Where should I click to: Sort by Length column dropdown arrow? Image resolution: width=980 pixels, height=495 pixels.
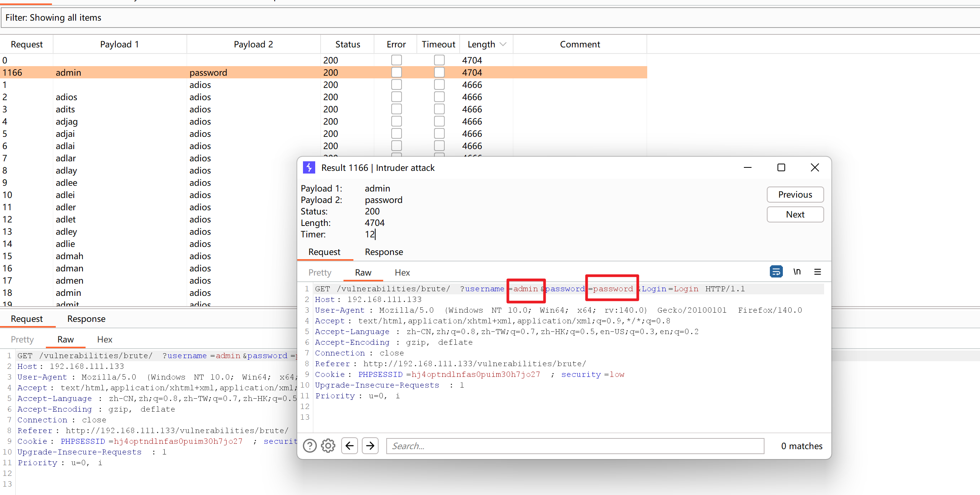[x=503, y=44]
